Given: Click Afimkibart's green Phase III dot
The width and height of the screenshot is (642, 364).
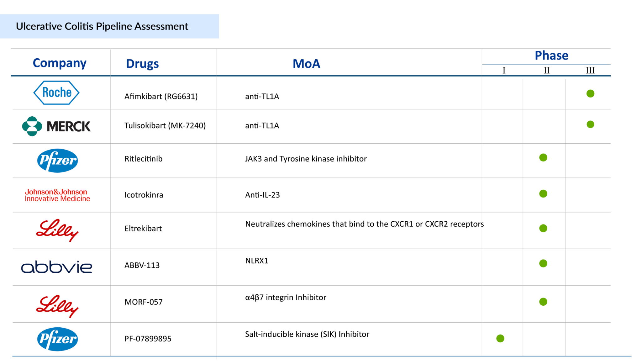Looking at the screenshot, I should 590,93.
